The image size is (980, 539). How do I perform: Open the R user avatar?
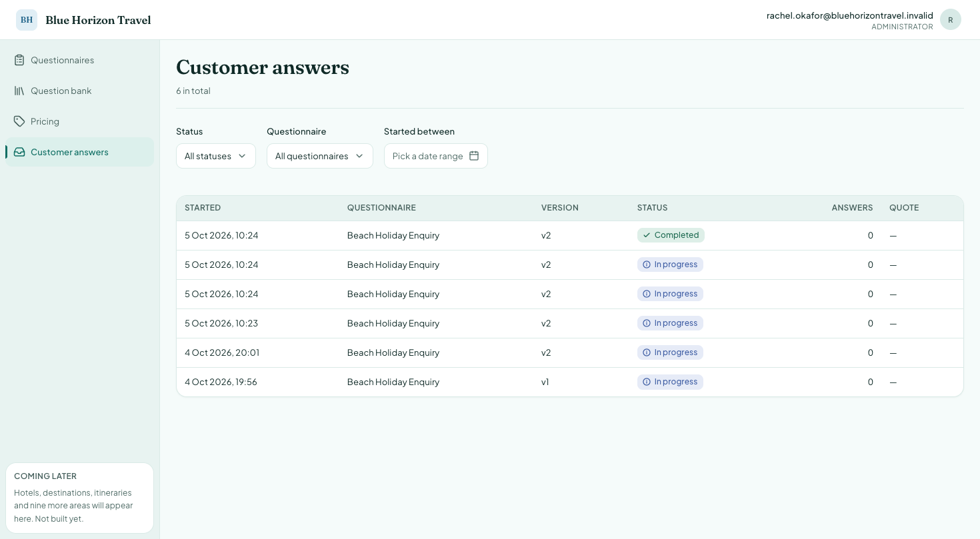[951, 20]
